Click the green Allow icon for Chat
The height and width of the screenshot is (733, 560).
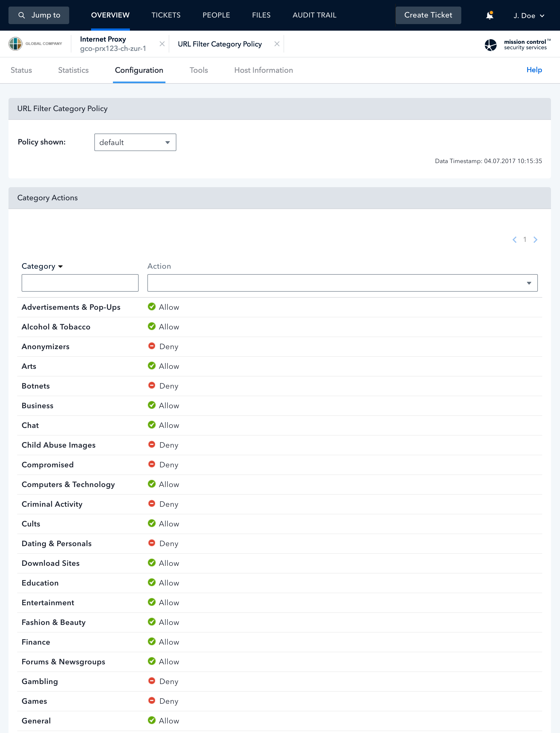152,425
